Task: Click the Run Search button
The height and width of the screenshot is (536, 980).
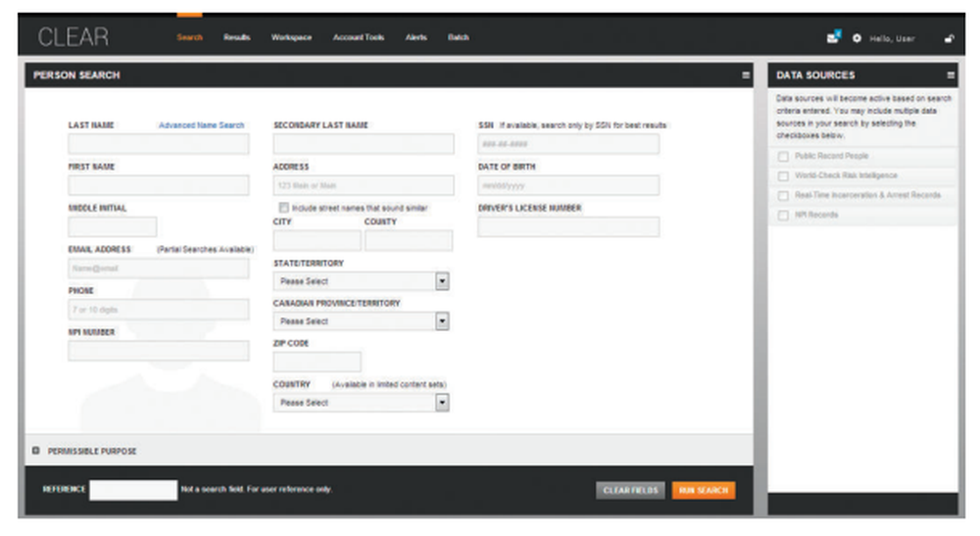Action: click(x=703, y=490)
